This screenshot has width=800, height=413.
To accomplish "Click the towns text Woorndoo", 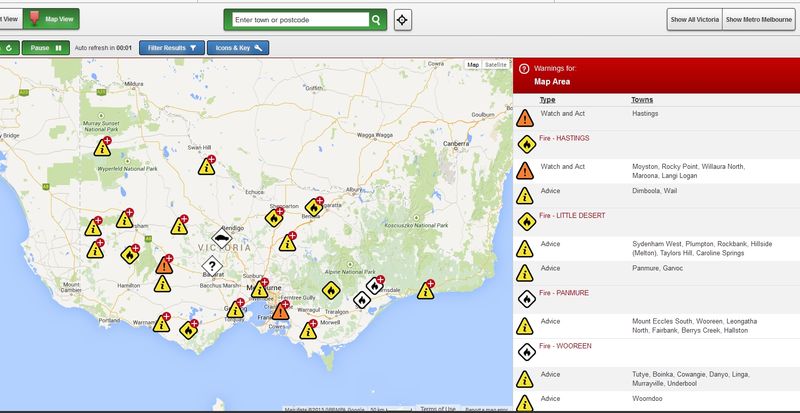I will coord(646,399).
